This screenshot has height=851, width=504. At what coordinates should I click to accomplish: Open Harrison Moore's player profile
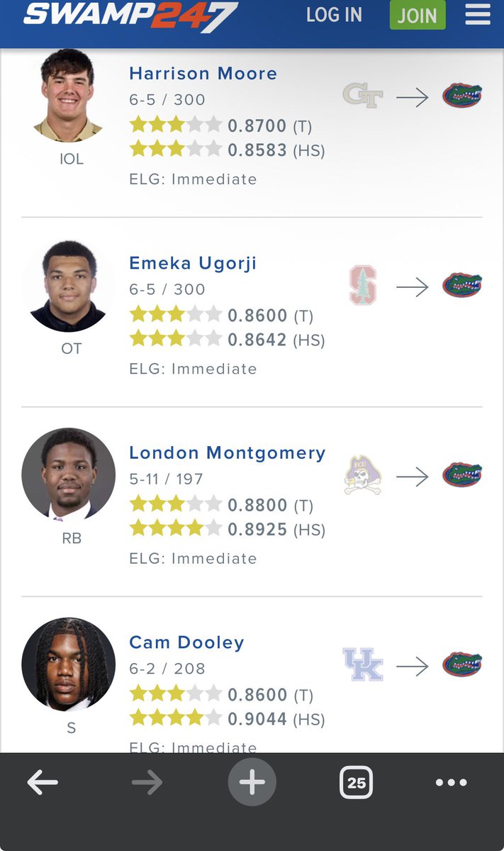203,74
